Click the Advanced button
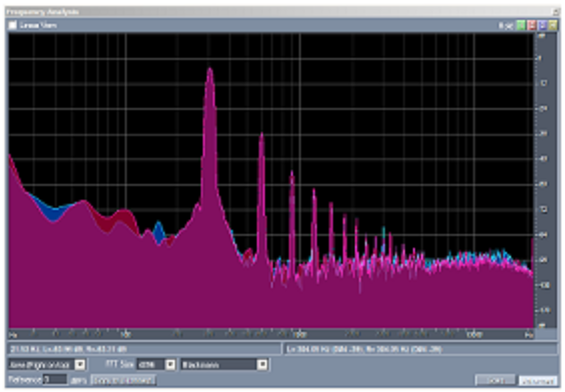This screenshot has width=565, height=392. (x=538, y=380)
